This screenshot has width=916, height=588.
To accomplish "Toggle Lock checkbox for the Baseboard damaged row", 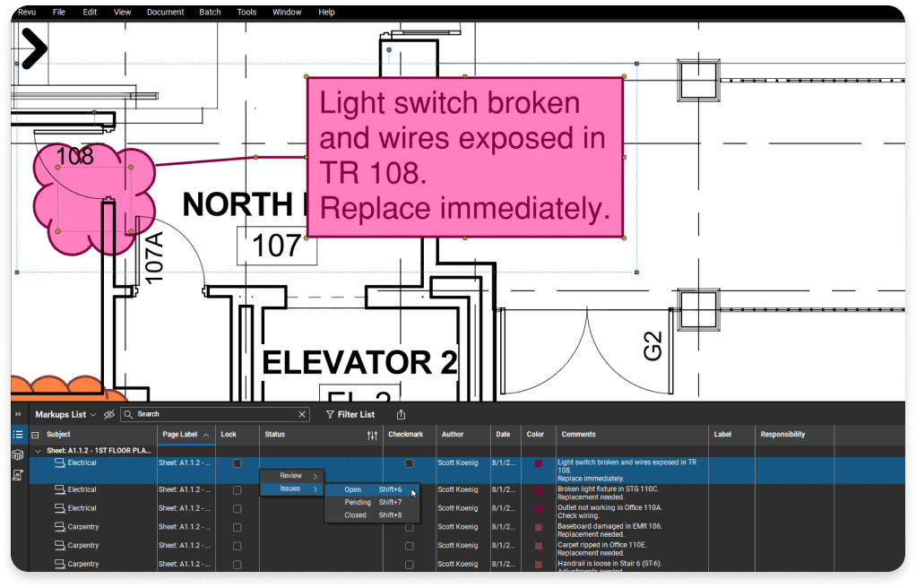I will 238,528.
